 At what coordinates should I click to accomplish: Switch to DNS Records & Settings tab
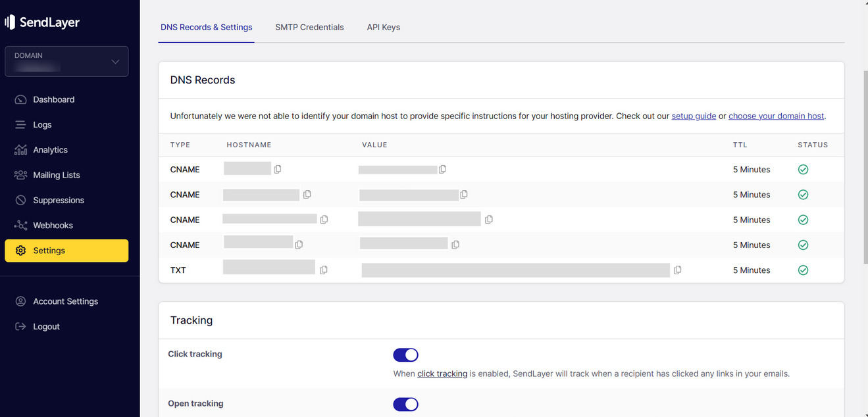(x=207, y=28)
